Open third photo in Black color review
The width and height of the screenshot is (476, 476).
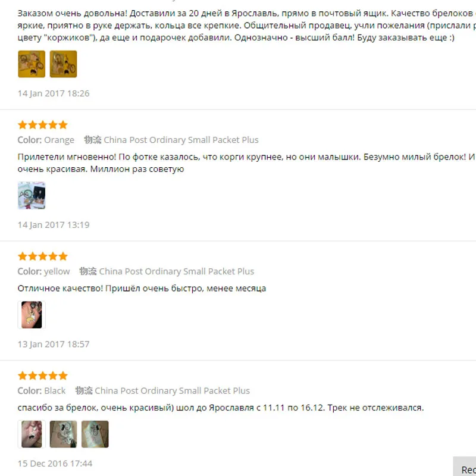click(95, 434)
